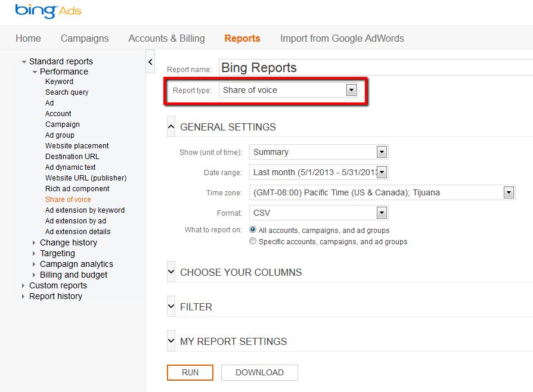This screenshot has width=533, height=392.
Task: Open Accounts & Billing tab
Action: coord(166,38)
